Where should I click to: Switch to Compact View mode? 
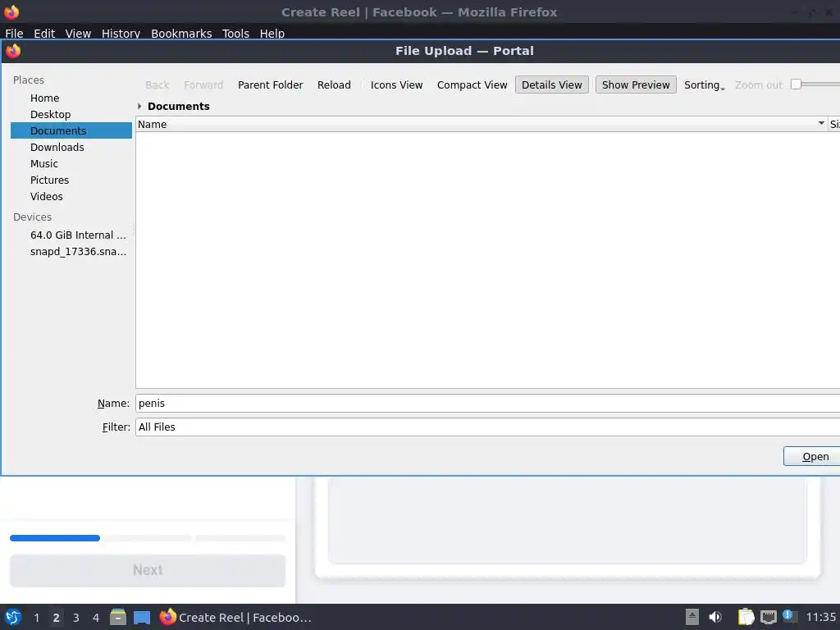tap(472, 84)
